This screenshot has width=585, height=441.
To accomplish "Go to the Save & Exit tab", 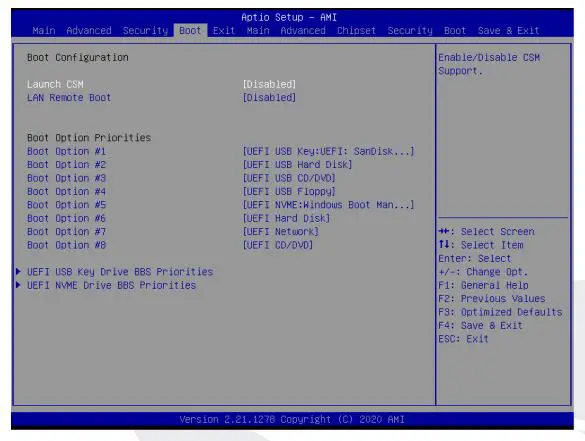I will (508, 31).
